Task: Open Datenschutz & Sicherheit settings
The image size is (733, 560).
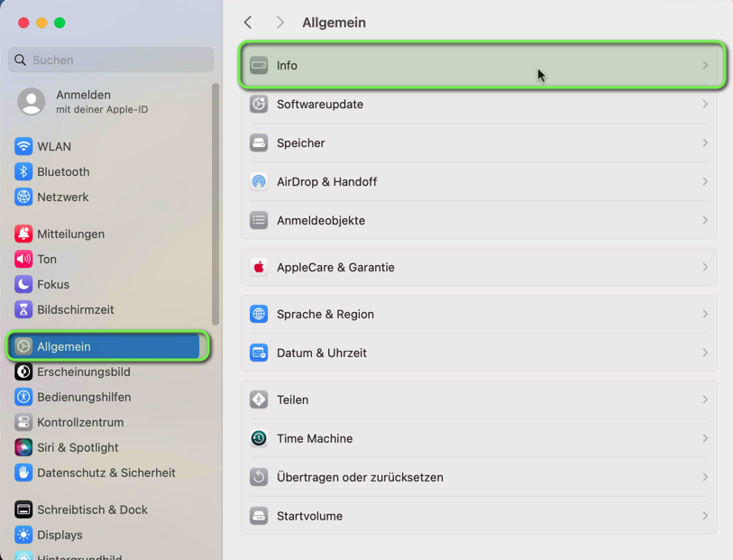Action: coord(105,473)
